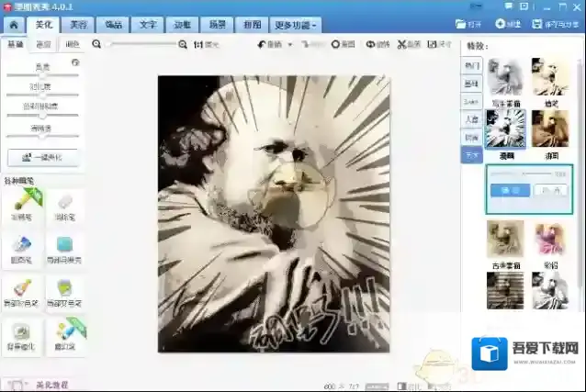
Task: Select the local mosaic tool
Action: coord(64,247)
